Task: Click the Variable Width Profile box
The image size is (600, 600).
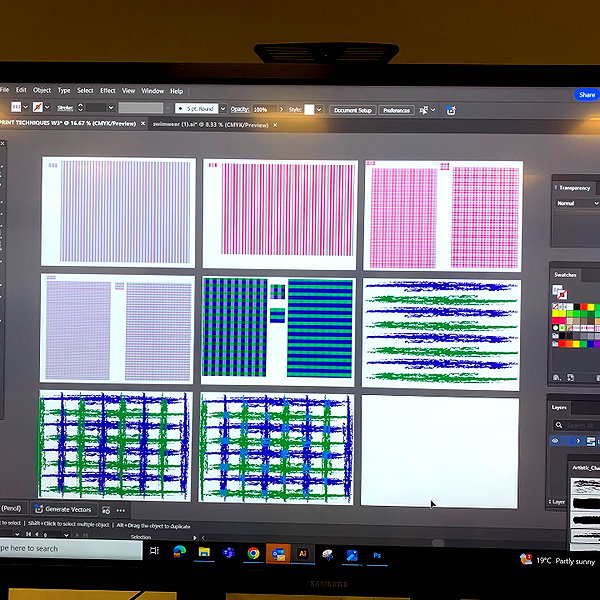Action: pos(141,108)
